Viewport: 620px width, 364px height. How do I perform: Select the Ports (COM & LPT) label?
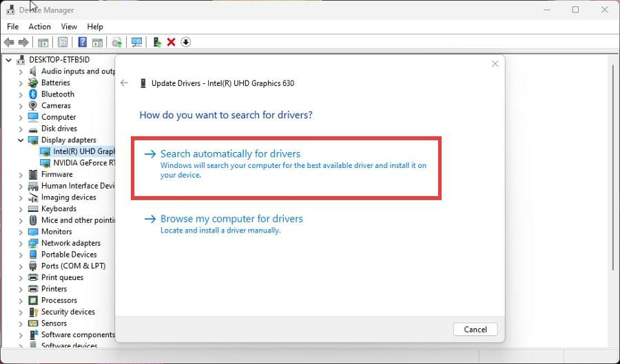(74, 266)
